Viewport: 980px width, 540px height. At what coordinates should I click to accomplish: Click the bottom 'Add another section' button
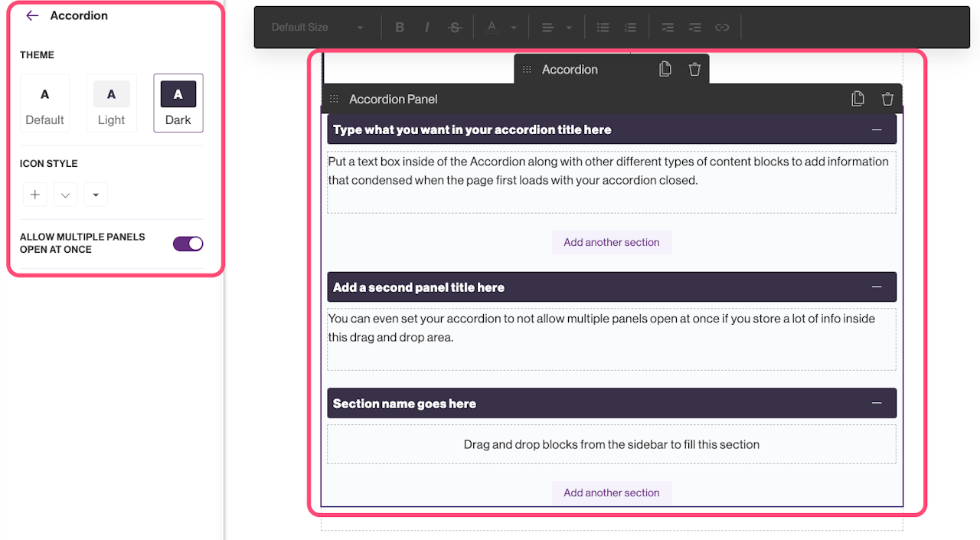(611, 493)
